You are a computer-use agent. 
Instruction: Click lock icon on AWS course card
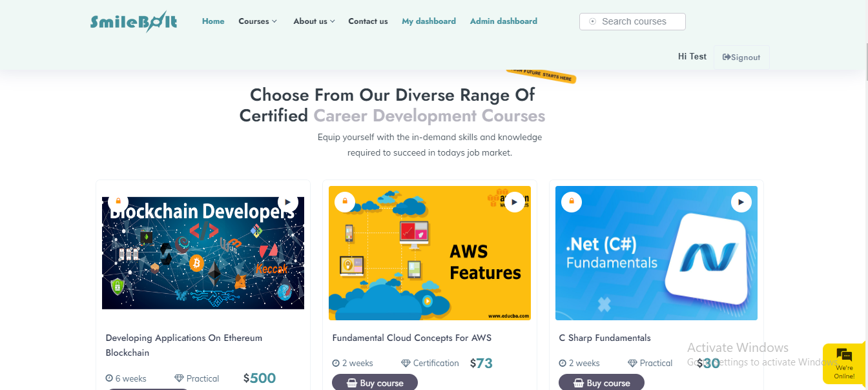point(345,202)
